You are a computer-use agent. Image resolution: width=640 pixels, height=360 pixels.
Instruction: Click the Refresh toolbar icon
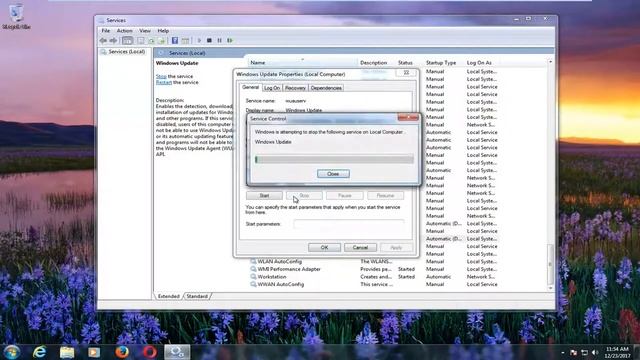151,40
